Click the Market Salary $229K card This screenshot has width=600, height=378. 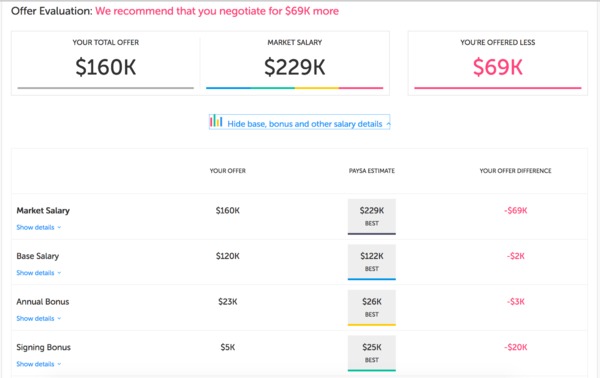(295, 63)
